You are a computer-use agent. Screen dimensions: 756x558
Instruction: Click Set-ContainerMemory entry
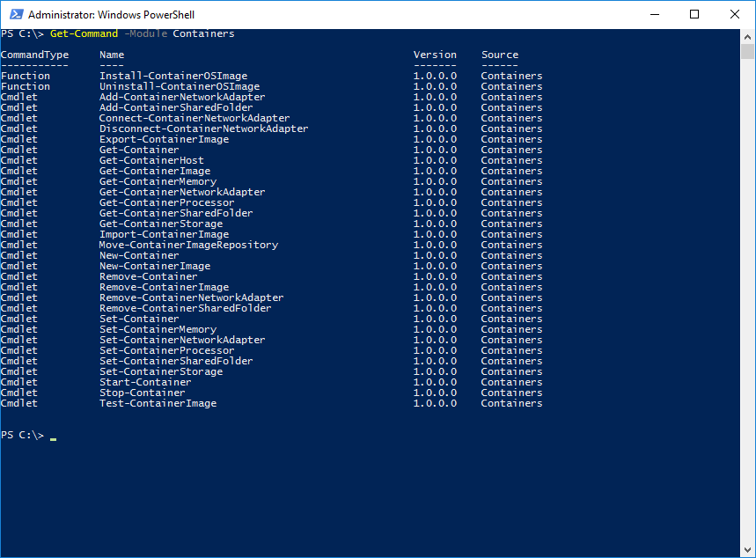coord(158,330)
